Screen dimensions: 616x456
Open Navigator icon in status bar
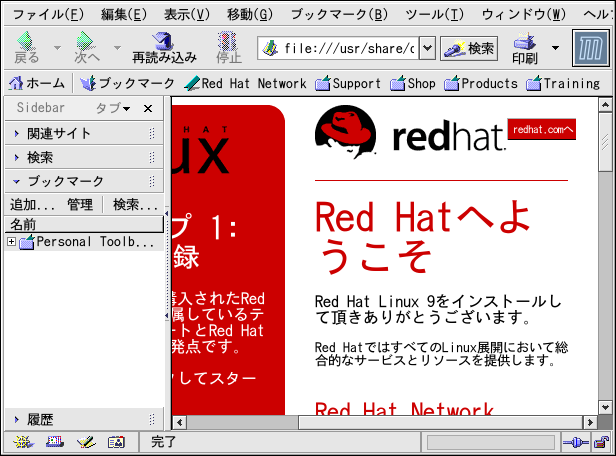pyautogui.click(x=23, y=442)
